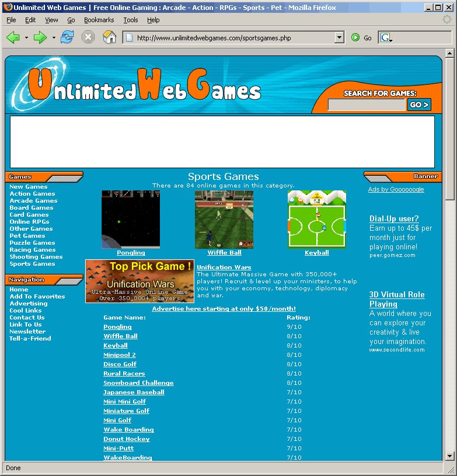Expand the address bar URL dropdown
Viewport: 457px width, 476px height.
tap(339, 38)
